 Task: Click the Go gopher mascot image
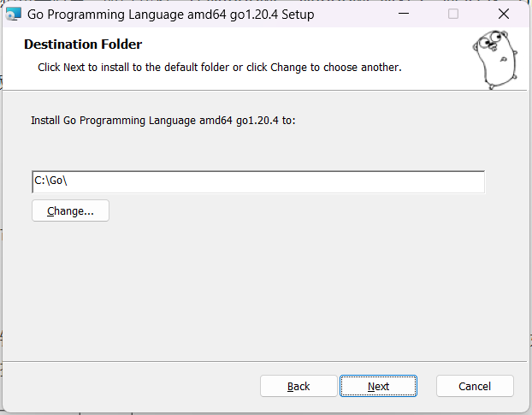pos(495,60)
